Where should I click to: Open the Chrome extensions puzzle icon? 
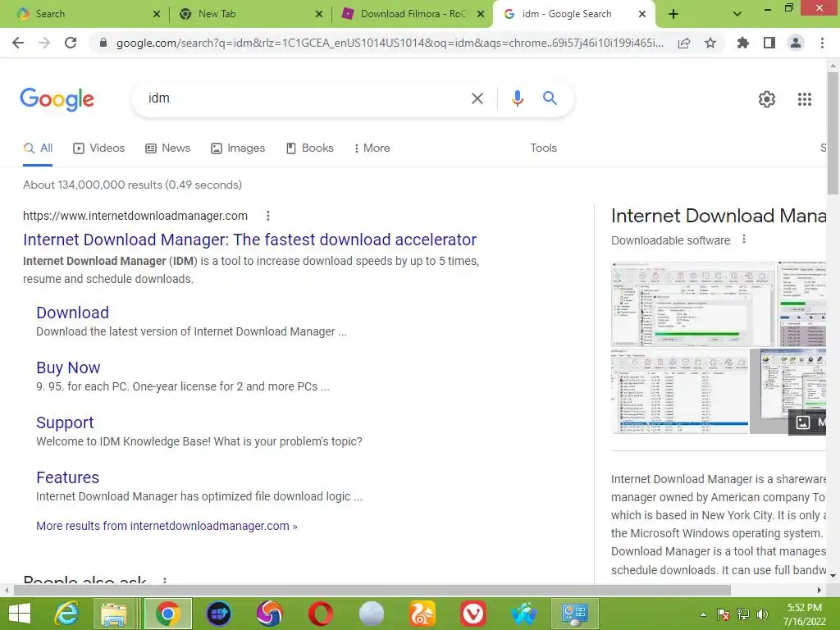point(742,43)
